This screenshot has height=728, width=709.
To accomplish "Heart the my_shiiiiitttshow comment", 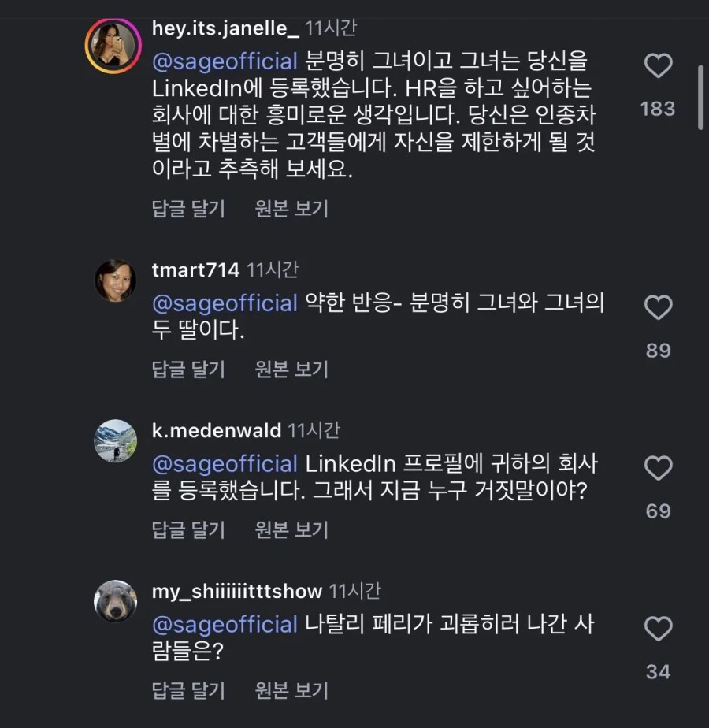I will tap(658, 629).
